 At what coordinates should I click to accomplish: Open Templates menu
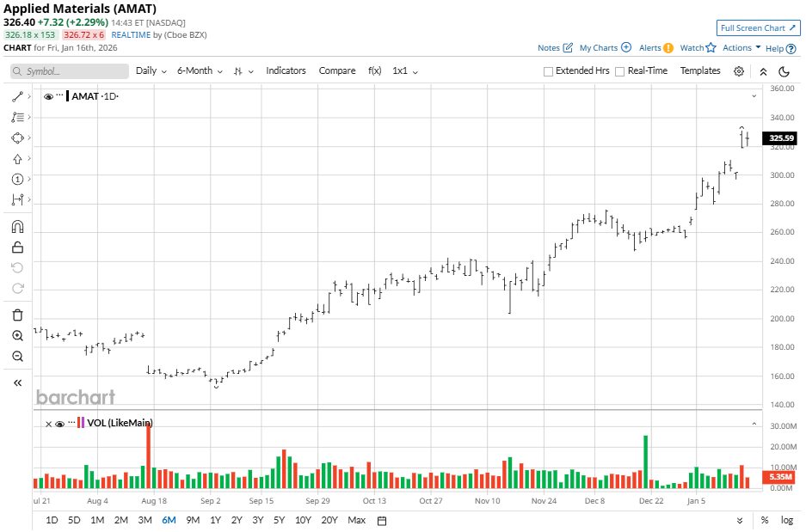coord(700,70)
